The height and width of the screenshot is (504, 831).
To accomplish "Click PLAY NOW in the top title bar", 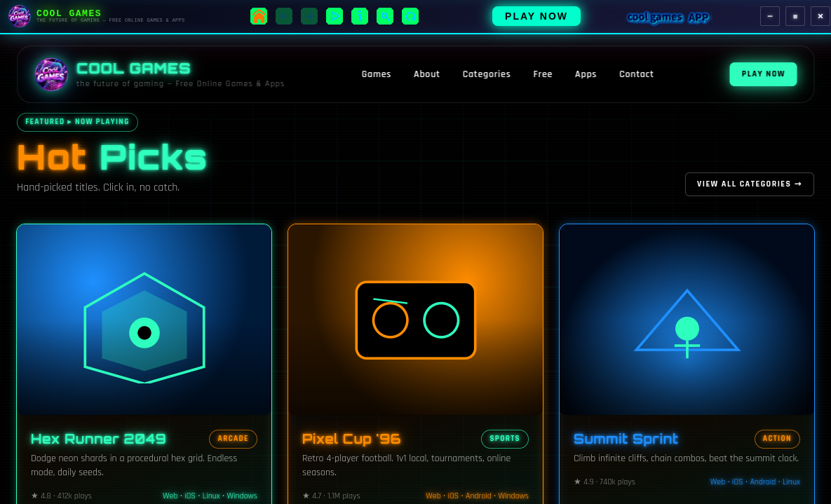I will point(536,16).
